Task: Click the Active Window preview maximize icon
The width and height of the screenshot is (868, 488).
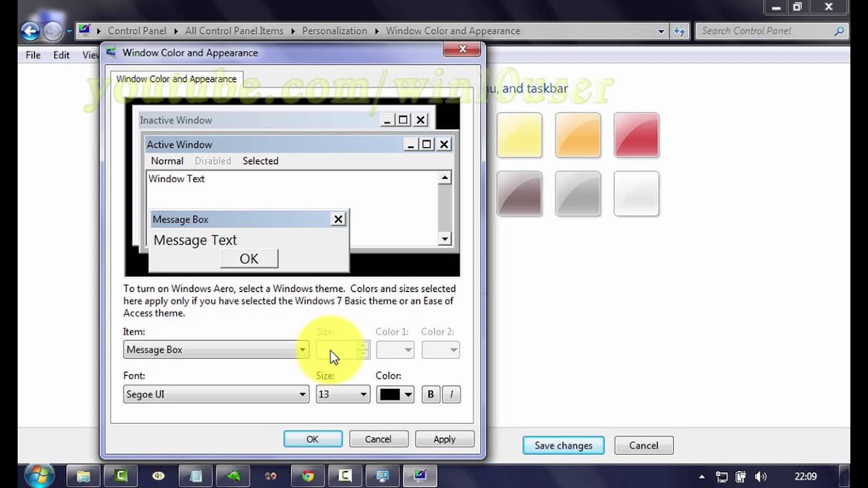Action: click(x=427, y=144)
